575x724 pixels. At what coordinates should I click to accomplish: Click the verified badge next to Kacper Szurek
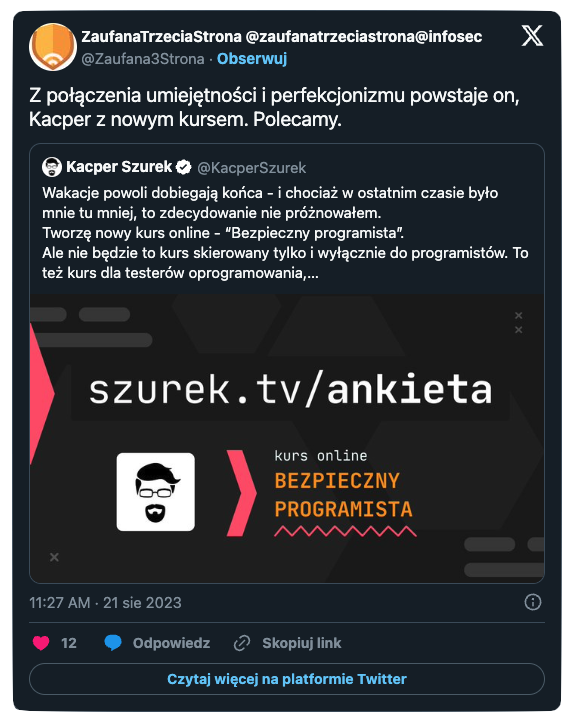click(184, 167)
